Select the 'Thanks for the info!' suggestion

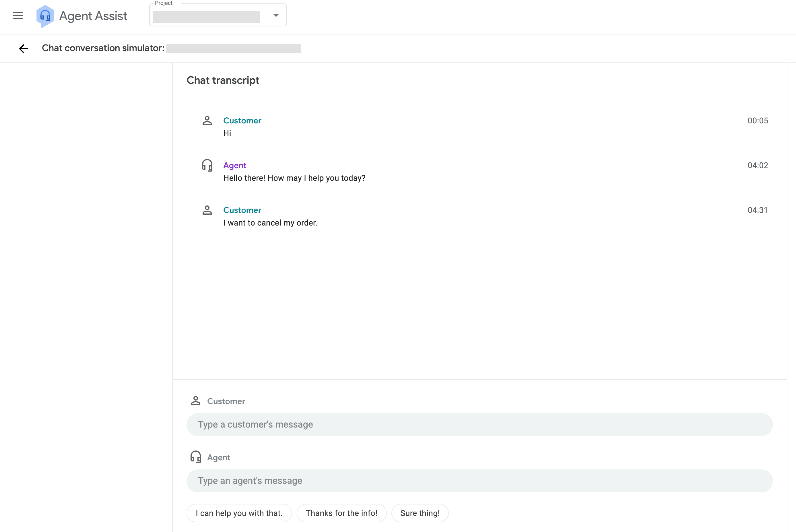(341, 513)
